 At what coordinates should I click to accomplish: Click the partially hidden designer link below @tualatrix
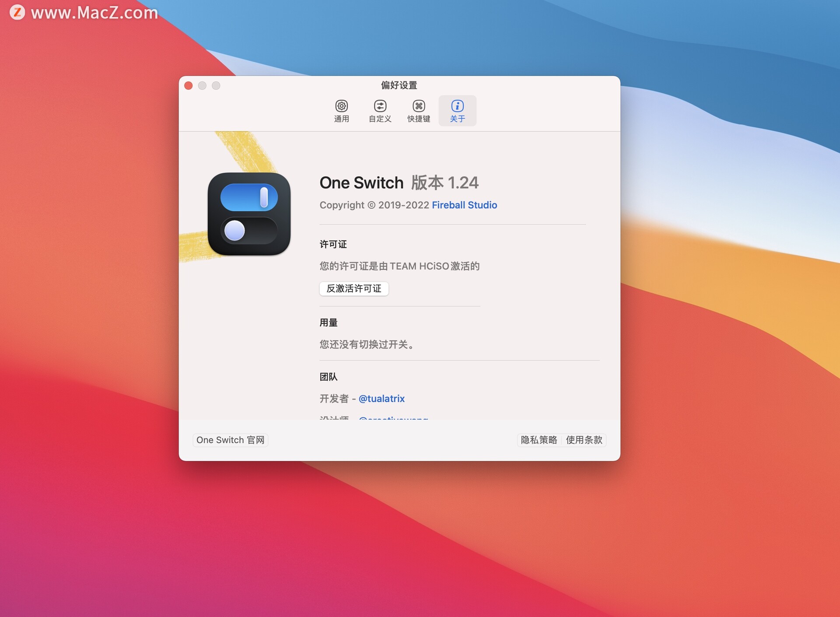click(x=393, y=418)
